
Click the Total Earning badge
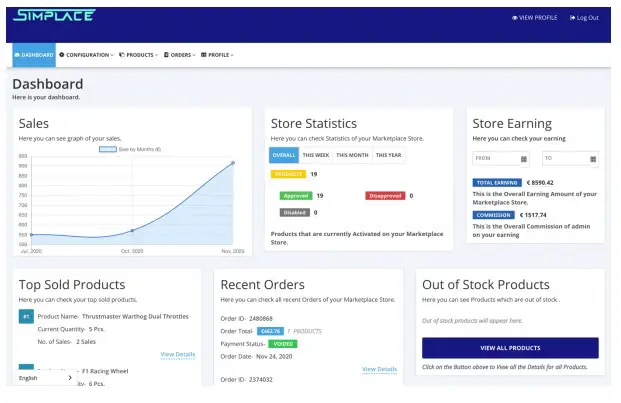click(x=497, y=183)
